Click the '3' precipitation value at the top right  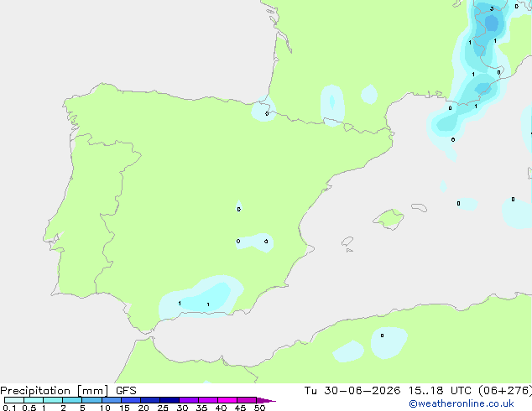pos(492,9)
